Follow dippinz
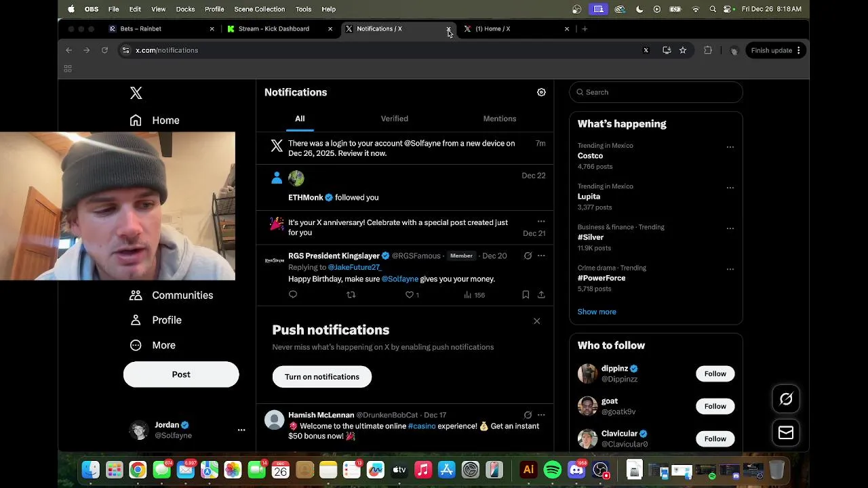Screen dimensions: 868x488 (715, 373)
